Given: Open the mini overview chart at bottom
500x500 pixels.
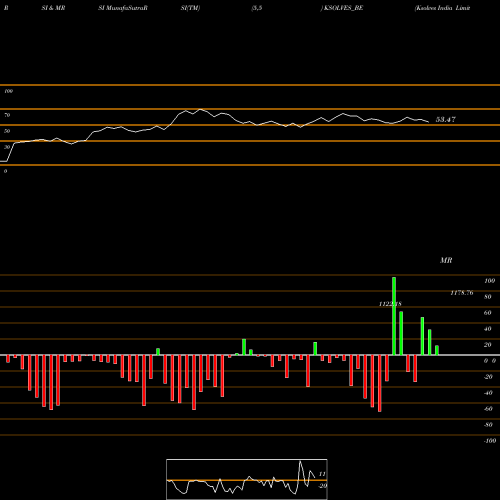Looking at the screenshot, I should (x=247, y=479).
